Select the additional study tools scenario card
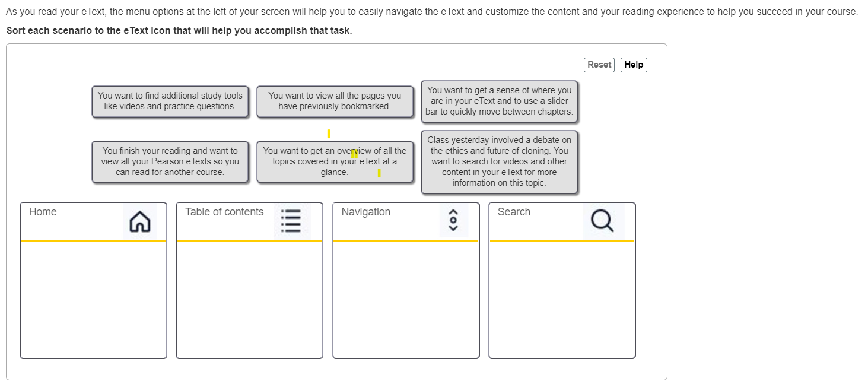The width and height of the screenshot is (868, 381). 170,101
